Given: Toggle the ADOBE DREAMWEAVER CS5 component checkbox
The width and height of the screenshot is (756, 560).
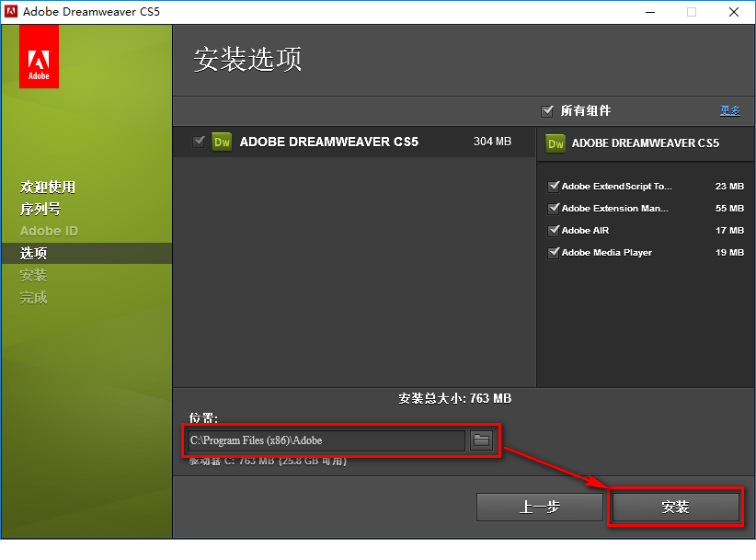Looking at the screenshot, I should coord(198,143).
